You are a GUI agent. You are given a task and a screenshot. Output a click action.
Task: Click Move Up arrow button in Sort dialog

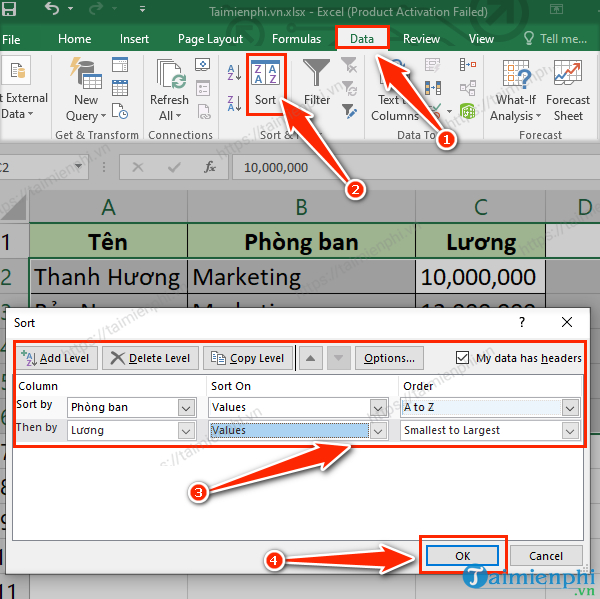click(310, 358)
